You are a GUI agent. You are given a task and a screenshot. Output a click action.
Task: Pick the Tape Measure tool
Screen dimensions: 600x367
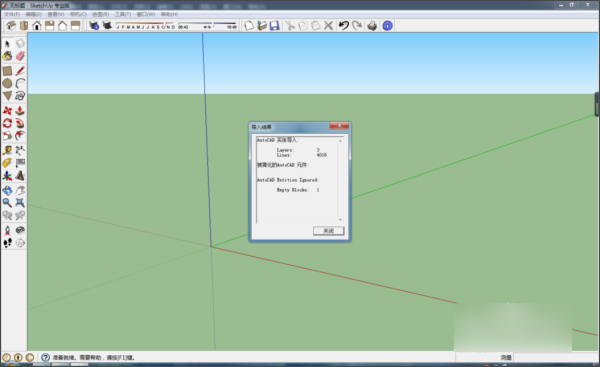[7, 150]
